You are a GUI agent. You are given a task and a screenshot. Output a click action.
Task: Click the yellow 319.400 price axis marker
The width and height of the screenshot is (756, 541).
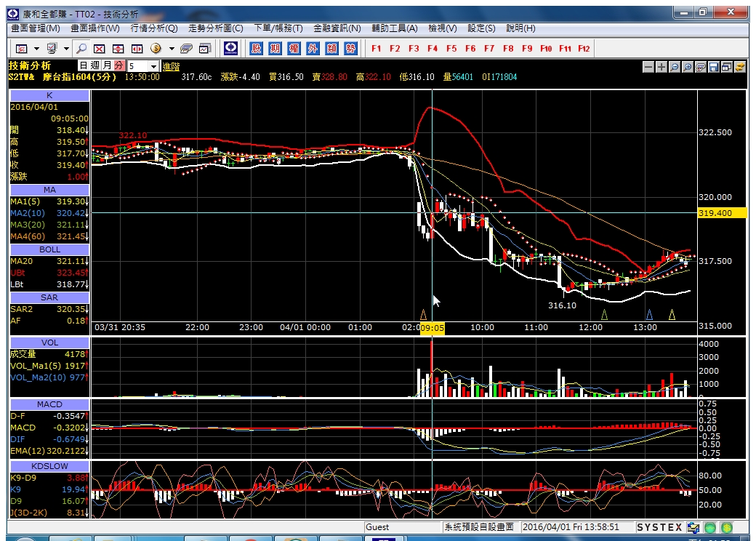tap(723, 212)
